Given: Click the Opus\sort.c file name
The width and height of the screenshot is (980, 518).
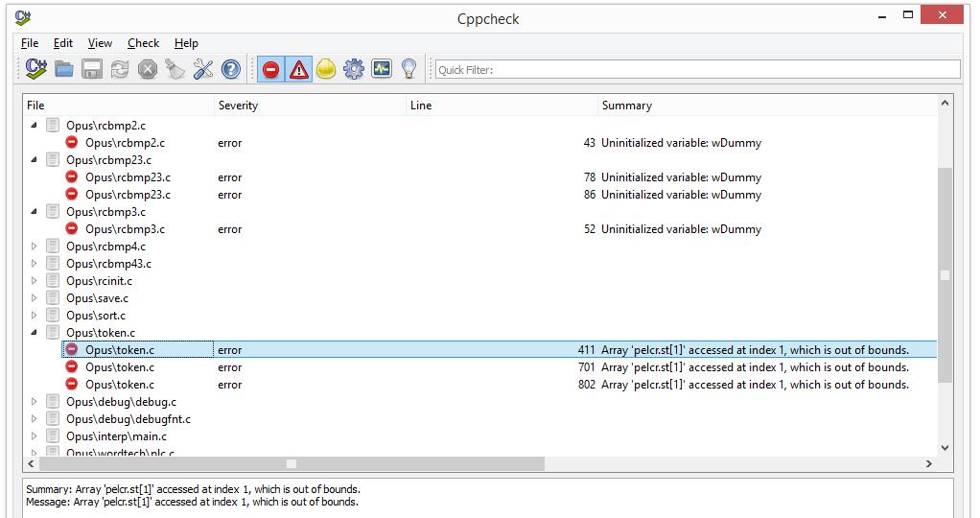Looking at the screenshot, I should [96, 316].
